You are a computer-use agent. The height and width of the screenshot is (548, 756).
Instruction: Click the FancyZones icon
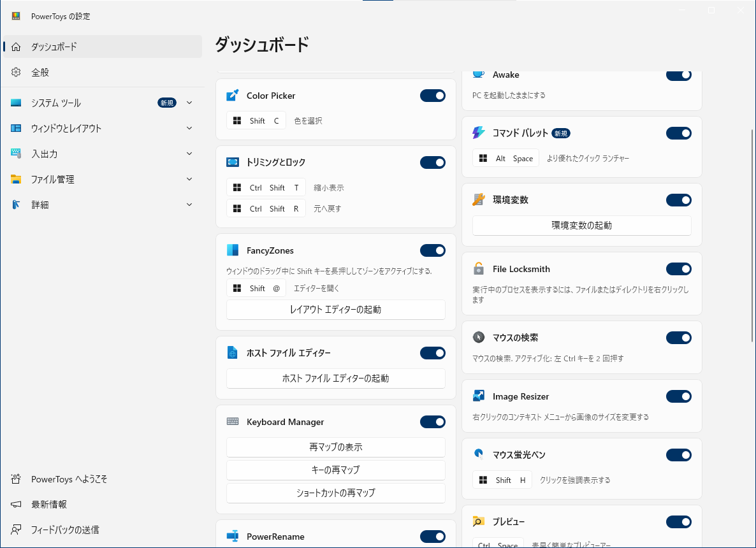pyautogui.click(x=233, y=250)
